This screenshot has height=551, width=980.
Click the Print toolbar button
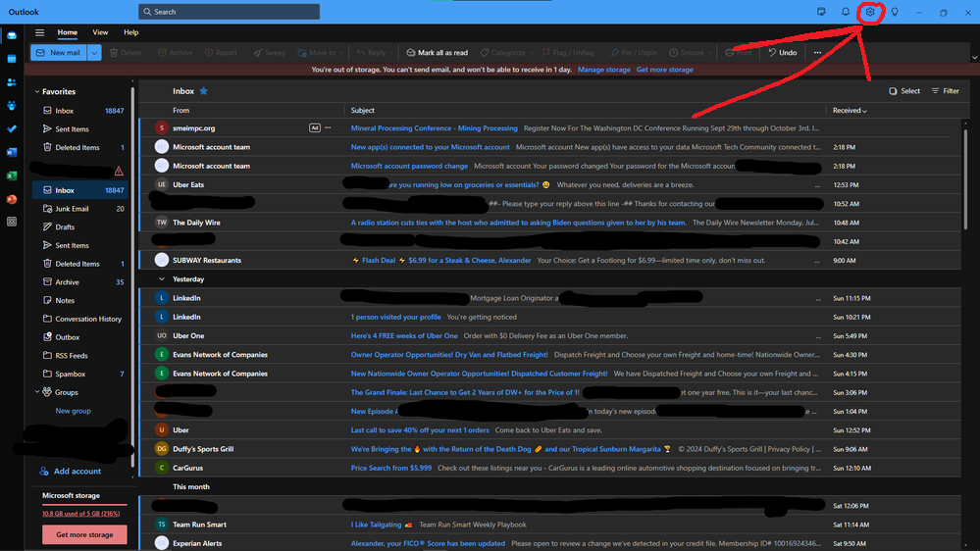point(738,53)
